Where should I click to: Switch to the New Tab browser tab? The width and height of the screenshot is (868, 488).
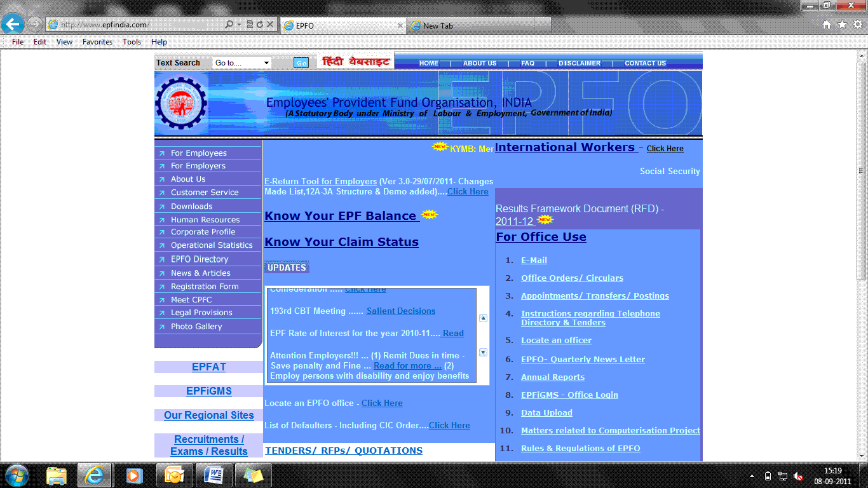pos(470,25)
